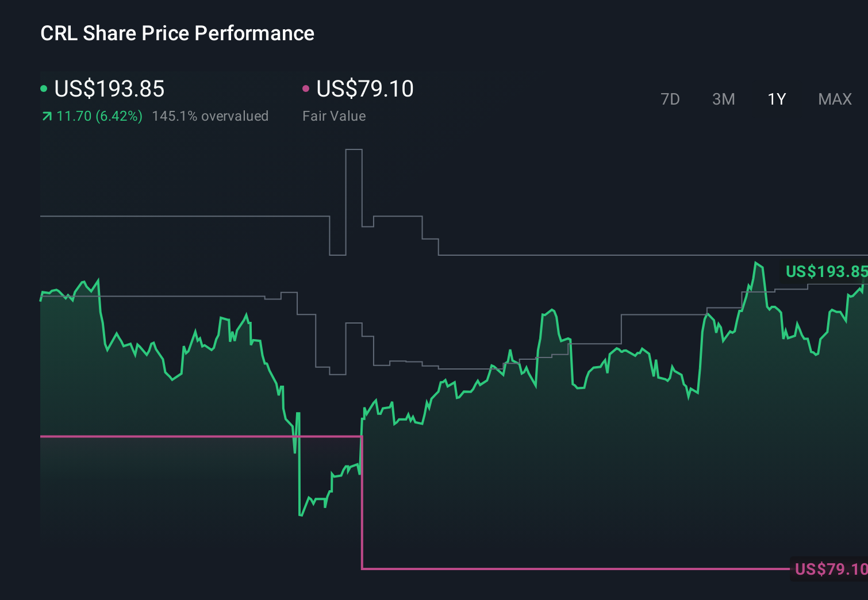Open the MAX time range view

834,99
